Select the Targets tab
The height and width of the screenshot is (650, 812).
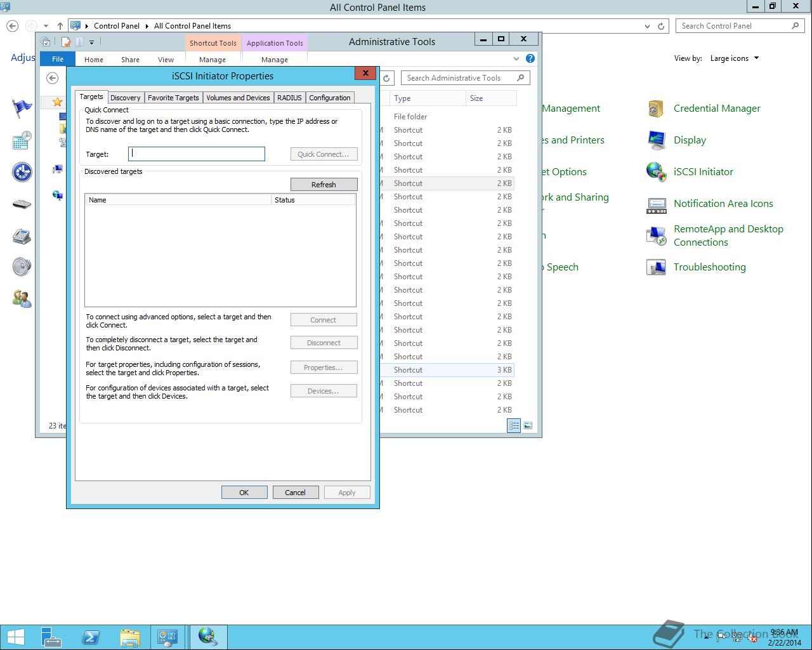(91, 96)
